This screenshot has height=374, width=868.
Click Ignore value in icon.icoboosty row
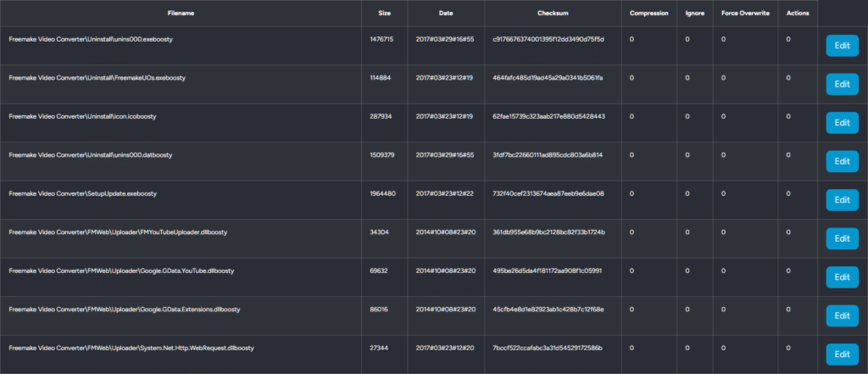pos(687,117)
